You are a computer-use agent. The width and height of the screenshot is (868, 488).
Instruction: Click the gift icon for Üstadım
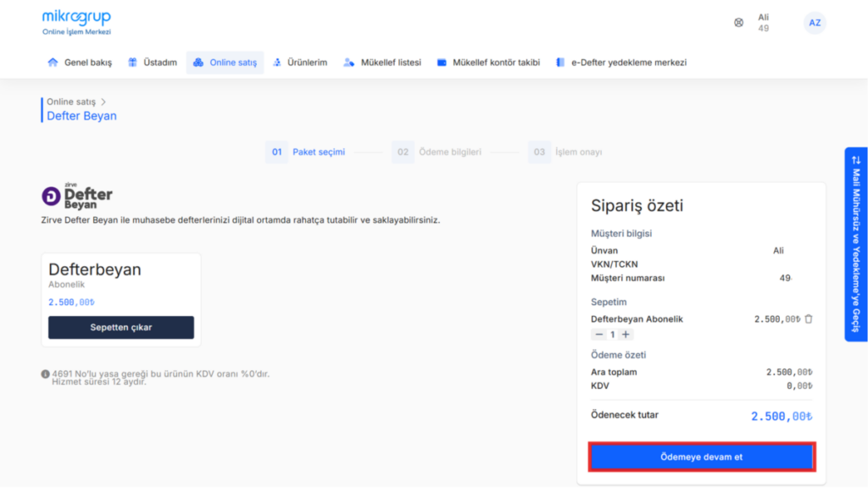[132, 63]
